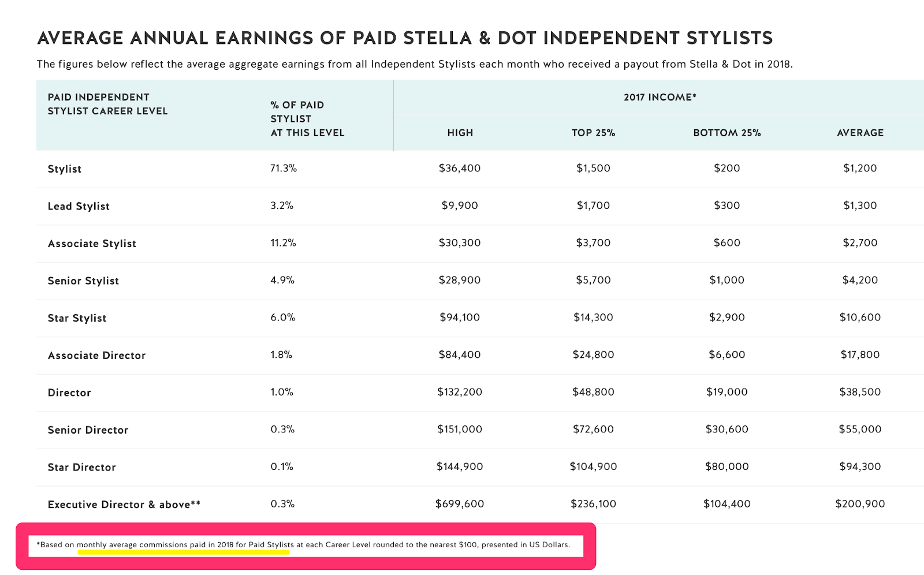This screenshot has width=924, height=575.
Task: Select the 'PAID INDEPENDENT STYLIST CAREER LEVEL' header
Action: (x=107, y=104)
